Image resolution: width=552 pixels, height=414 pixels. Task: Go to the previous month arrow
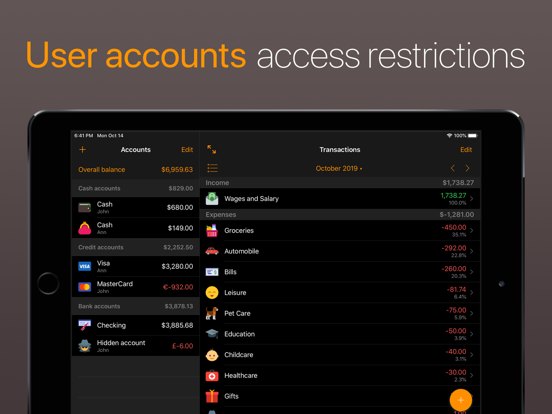click(453, 168)
